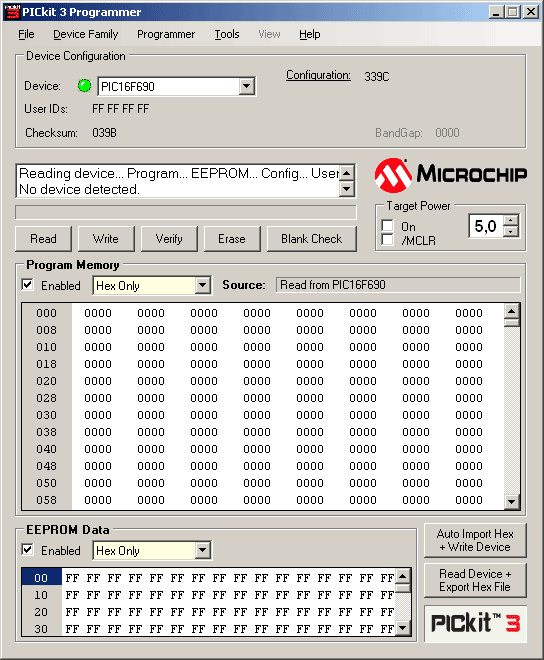
Task: Click first FF cell in EEPROM row 10
Action: (72, 595)
